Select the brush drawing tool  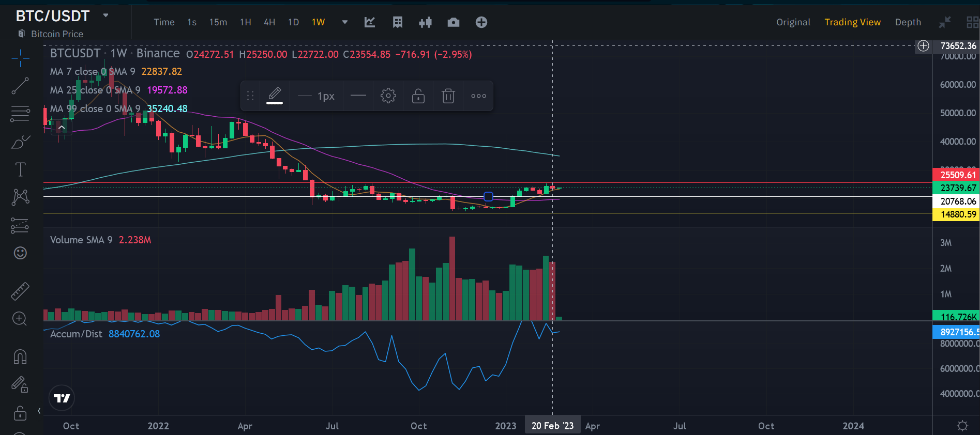click(x=20, y=142)
